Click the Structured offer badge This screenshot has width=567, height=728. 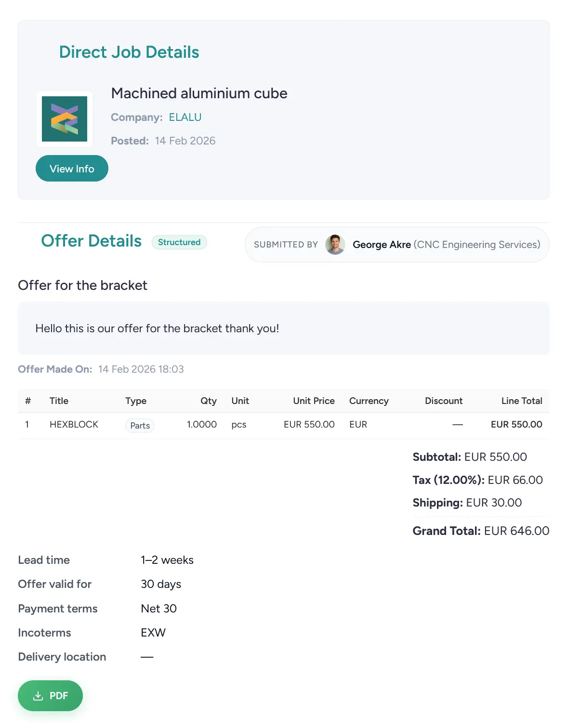coord(179,242)
